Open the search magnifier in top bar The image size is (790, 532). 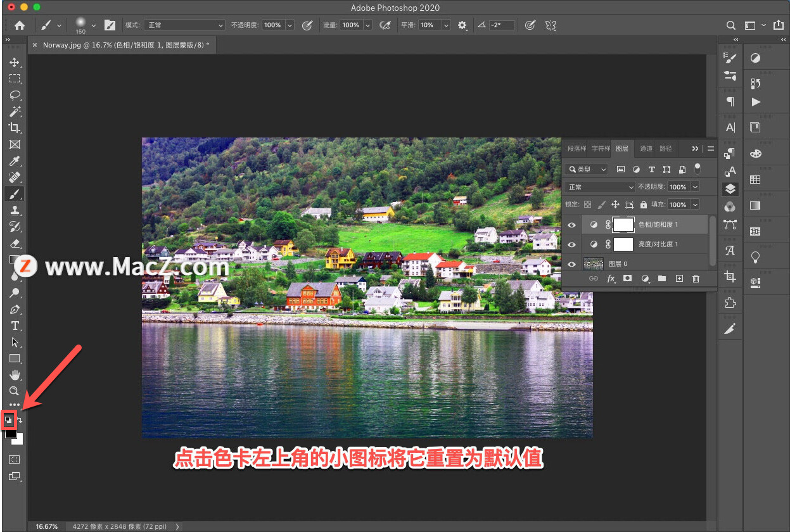click(x=731, y=25)
